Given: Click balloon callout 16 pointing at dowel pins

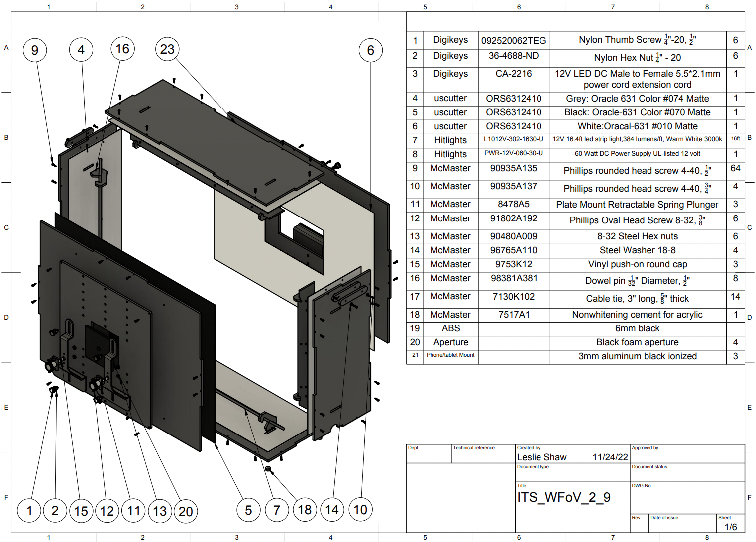Looking at the screenshot, I should [122, 50].
